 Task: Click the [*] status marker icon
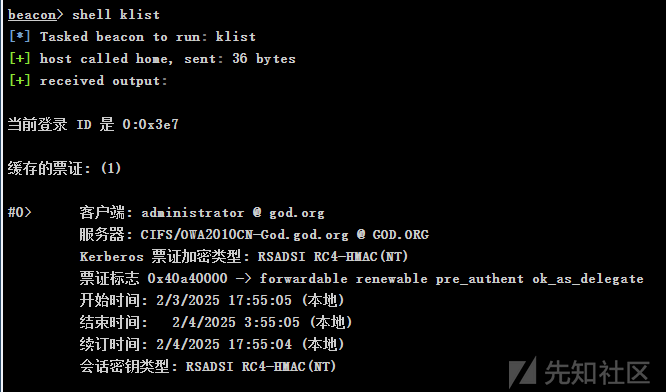point(20,37)
